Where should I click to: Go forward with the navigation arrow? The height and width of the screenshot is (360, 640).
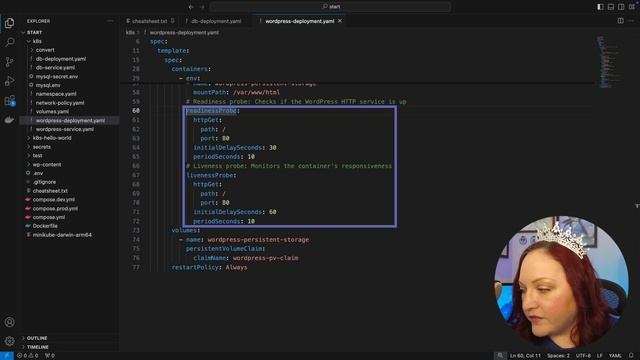click(x=202, y=7)
